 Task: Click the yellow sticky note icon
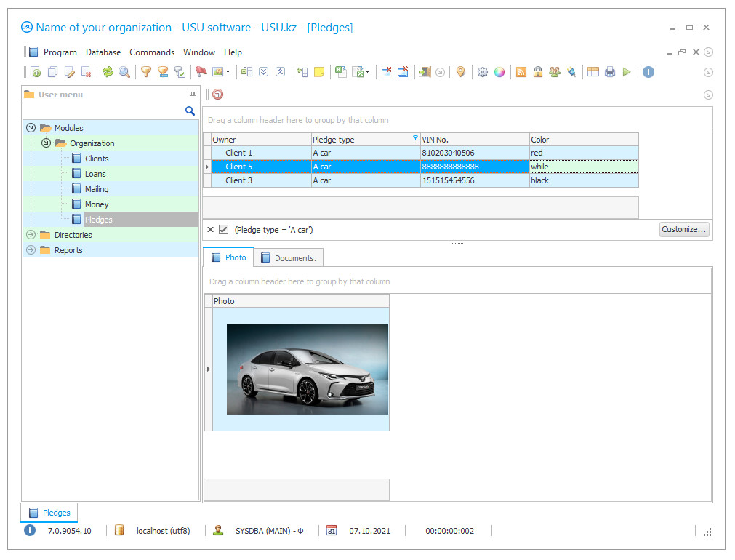[319, 72]
